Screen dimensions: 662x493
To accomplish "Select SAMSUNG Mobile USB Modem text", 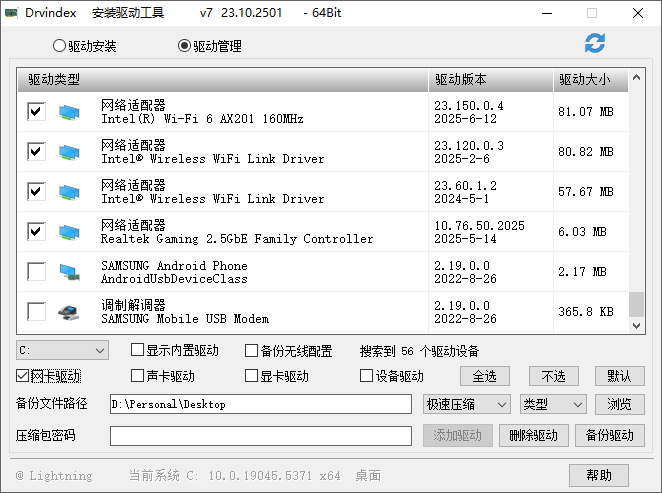I will (185, 319).
